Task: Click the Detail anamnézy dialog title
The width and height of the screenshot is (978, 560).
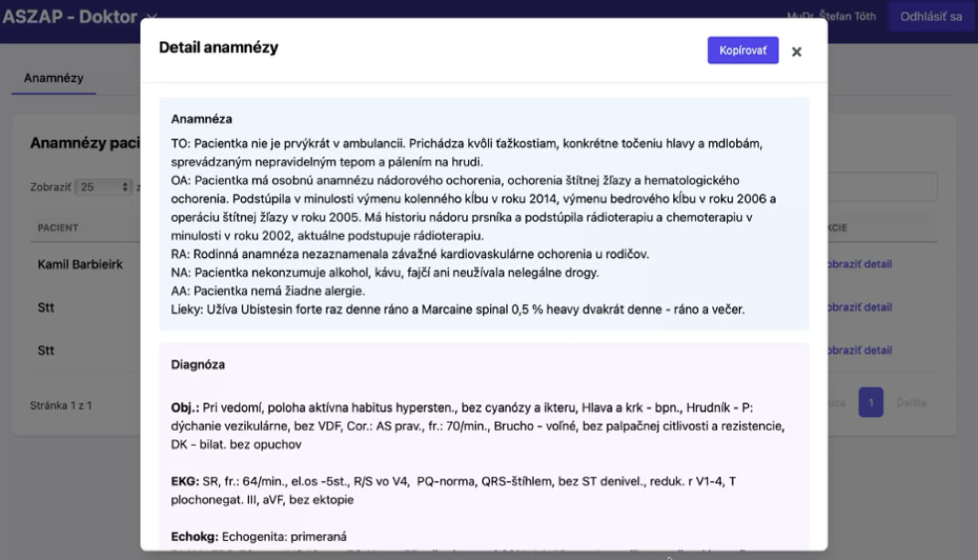Action: (x=219, y=48)
